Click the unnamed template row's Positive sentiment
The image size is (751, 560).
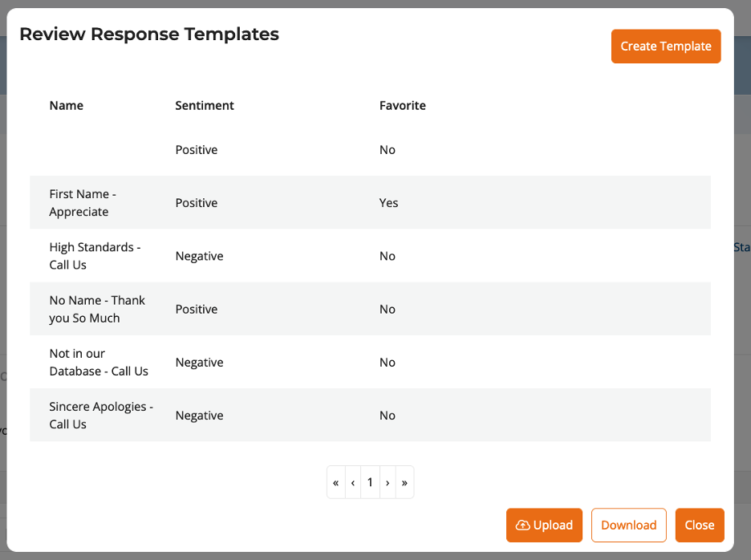[197, 150]
